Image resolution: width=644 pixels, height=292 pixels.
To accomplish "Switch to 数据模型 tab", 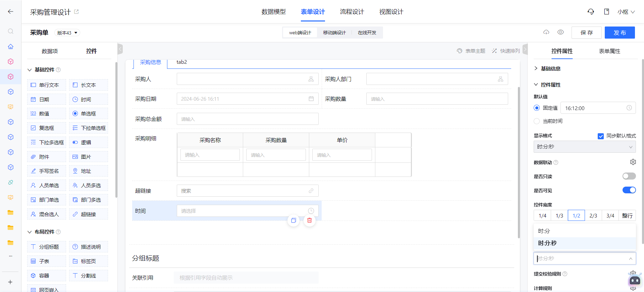I will pos(273,12).
